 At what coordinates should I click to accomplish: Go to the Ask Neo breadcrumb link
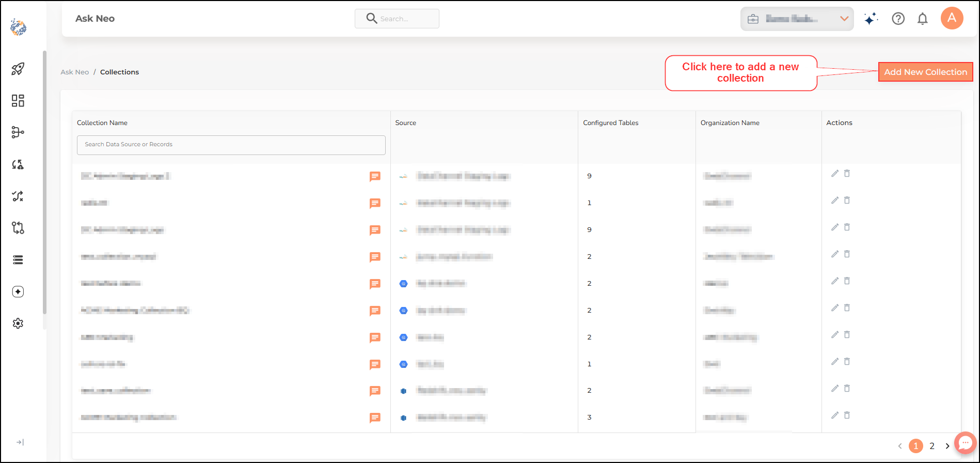point(75,72)
